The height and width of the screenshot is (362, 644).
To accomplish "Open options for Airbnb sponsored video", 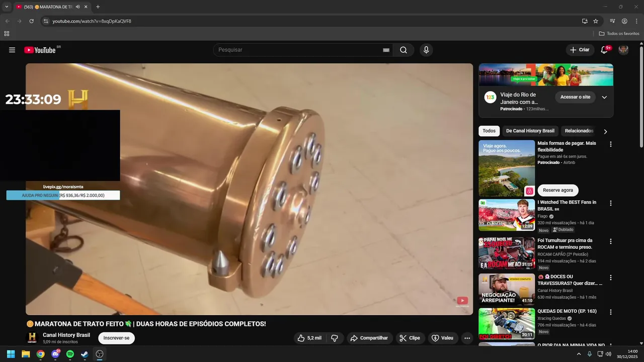I will [x=611, y=144].
